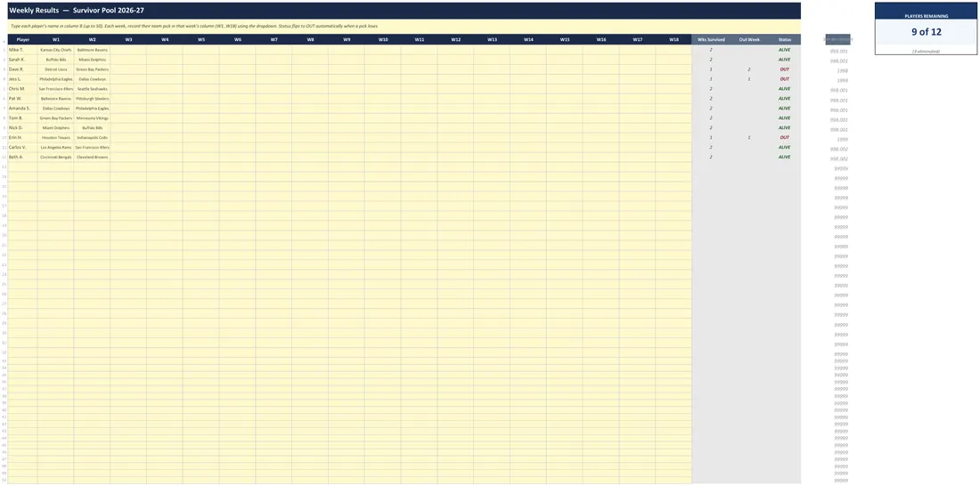Select the W12 column header
Viewport: 980px width, 486px height.
pos(455,39)
